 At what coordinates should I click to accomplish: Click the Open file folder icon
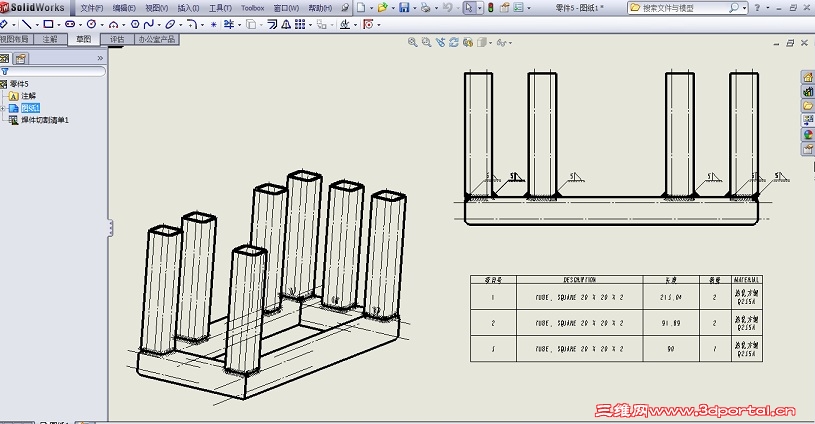tap(383, 8)
